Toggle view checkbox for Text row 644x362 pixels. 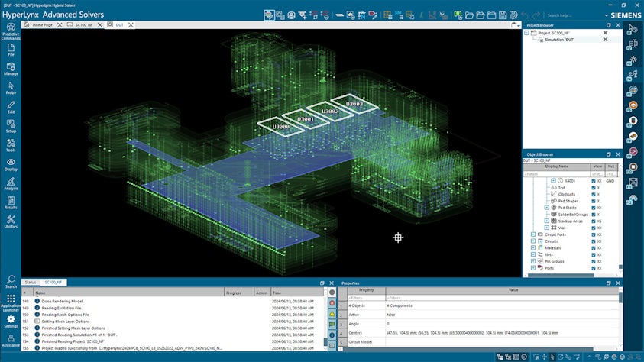(593, 188)
